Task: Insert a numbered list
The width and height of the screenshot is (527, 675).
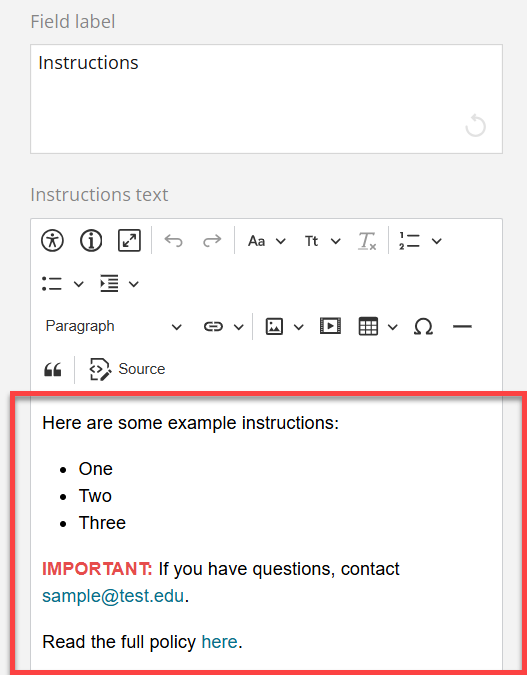Action: (409, 240)
